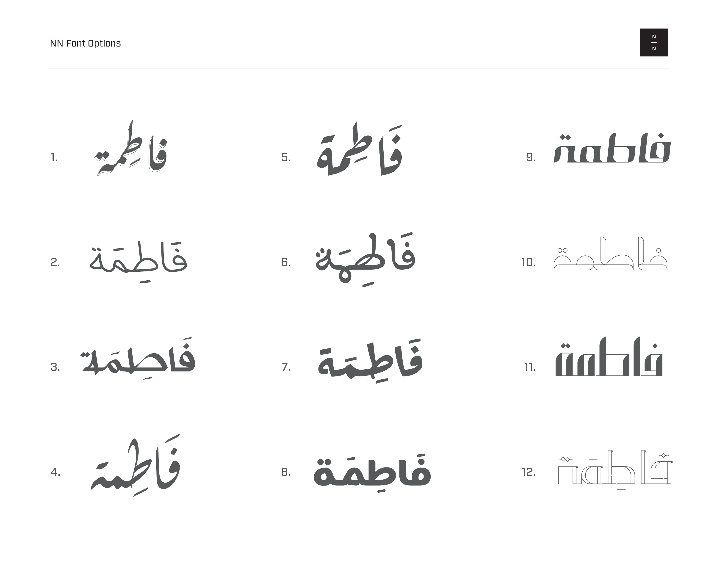
Task: Click the number label "1."
Action: [54, 157]
